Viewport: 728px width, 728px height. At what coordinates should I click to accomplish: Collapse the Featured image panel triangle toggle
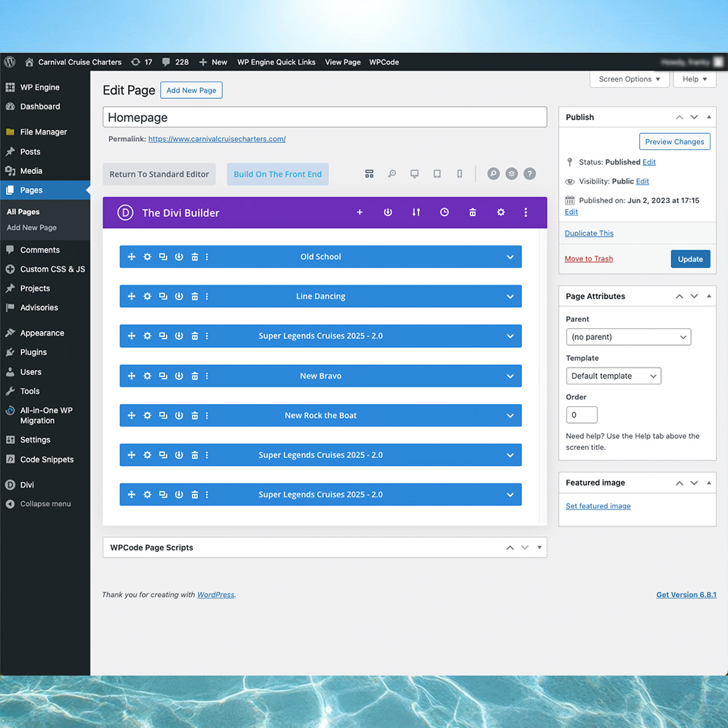(709, 483)
